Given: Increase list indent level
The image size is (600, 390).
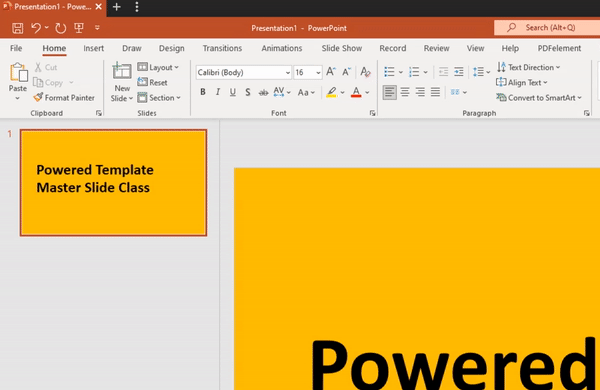Looking at the screenshot, I should 458,72.
